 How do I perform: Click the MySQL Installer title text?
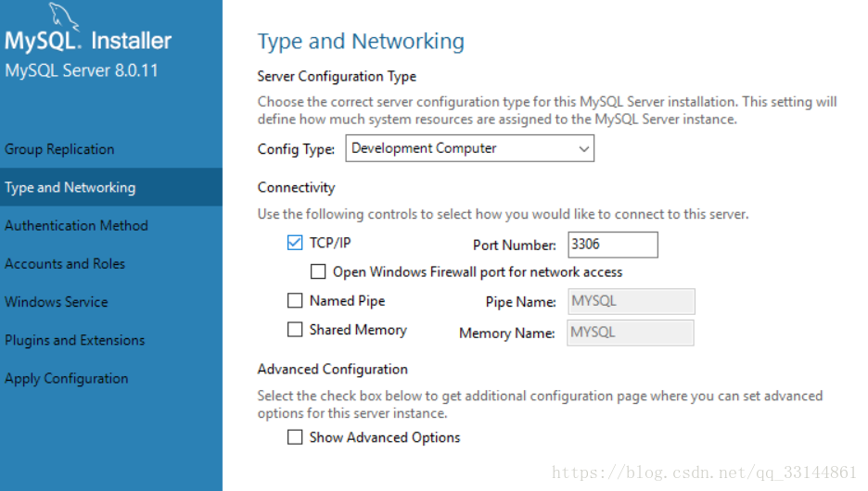click(88, 41)
